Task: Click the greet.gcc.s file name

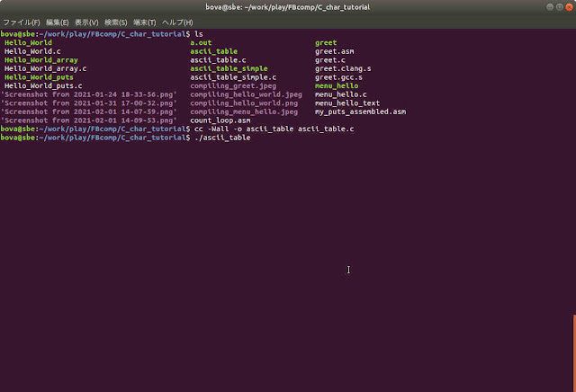Action: (338, 77)
